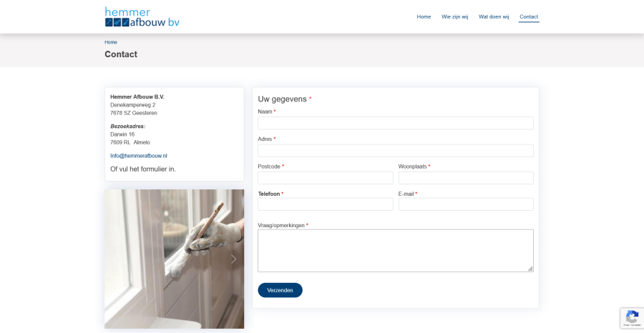
Task: Open the Home menu item
Action: click(x=424, y=16)
